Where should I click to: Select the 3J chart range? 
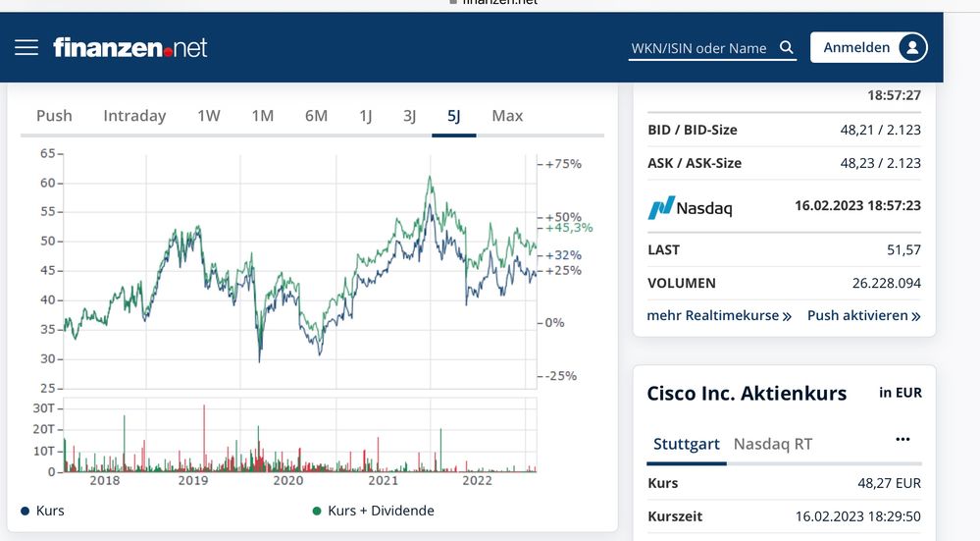coord(409,116)
